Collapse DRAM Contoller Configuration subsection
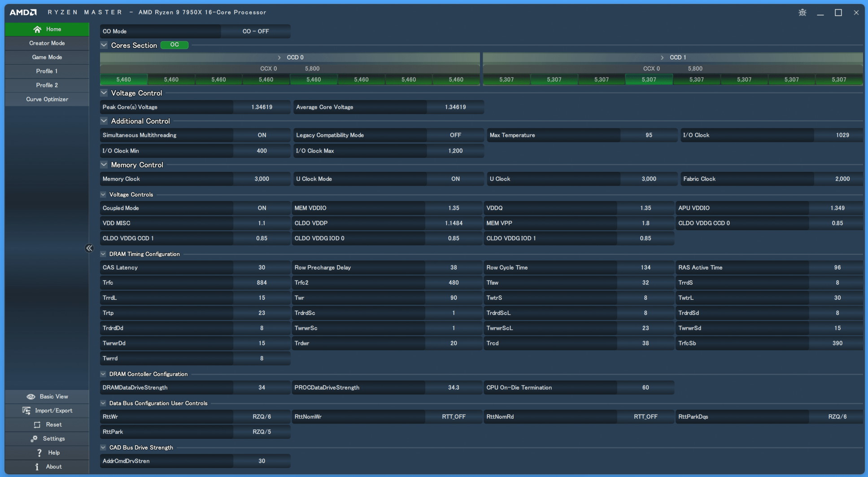This screenshot has width=868, height=477. (x=103, y=374)
